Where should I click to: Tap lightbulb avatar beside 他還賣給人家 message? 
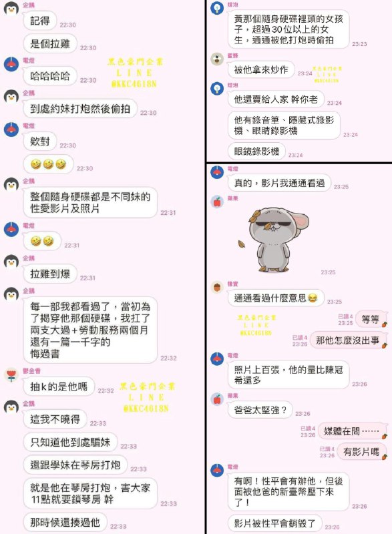coord(217,89)
